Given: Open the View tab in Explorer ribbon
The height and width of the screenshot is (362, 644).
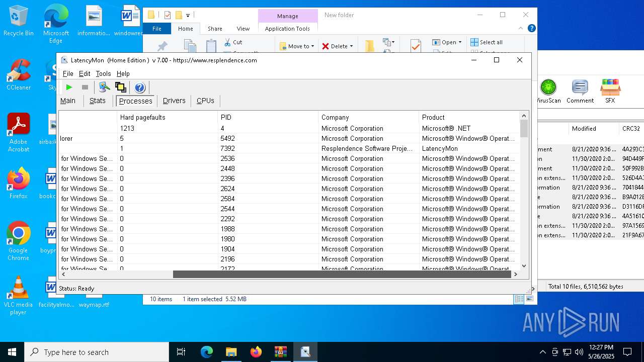Looking at the screenshot, I should (243, 29).
